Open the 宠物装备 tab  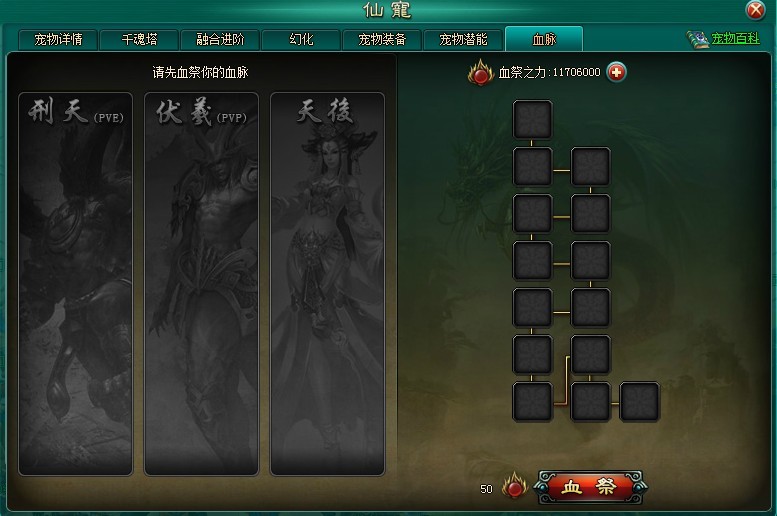[382, 40]
